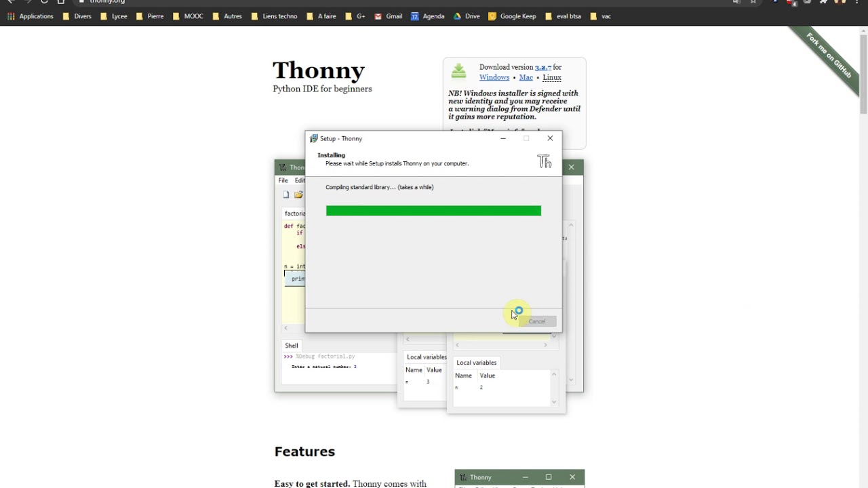Click the Linux download link
The height and width of the screenshot is (488, 868).
[x=552, y=77]
